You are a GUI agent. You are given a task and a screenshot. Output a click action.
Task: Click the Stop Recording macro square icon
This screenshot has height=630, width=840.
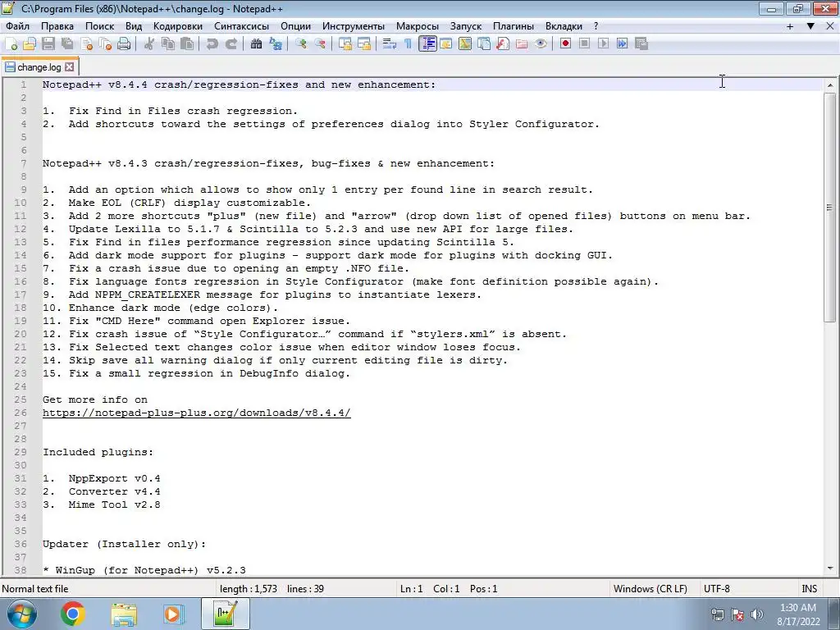click(584, 44)
